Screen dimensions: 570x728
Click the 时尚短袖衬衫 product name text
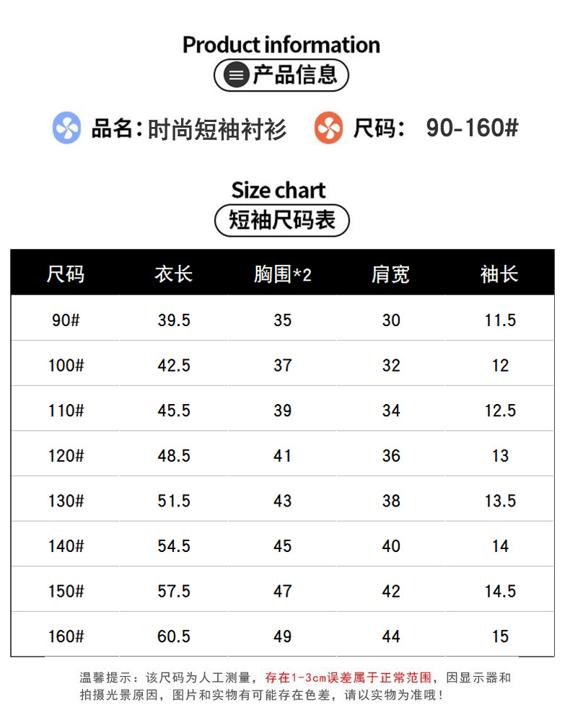coord(217,129)
